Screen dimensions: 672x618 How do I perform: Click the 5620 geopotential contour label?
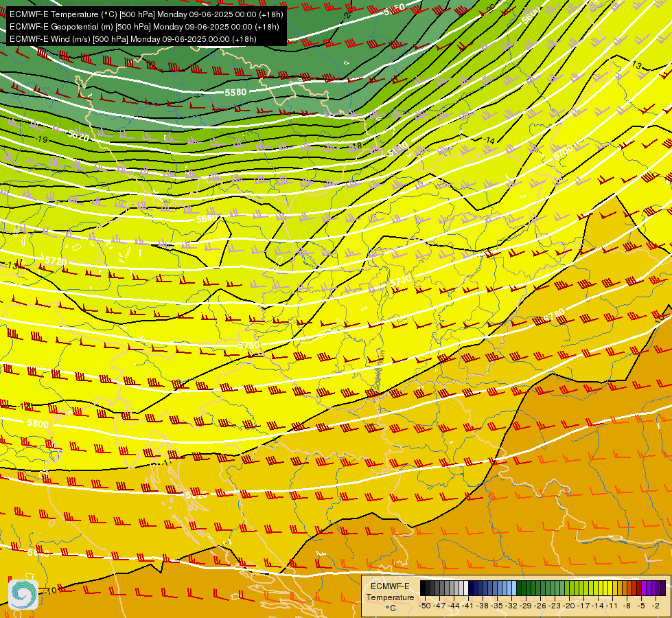pos(79,135)
